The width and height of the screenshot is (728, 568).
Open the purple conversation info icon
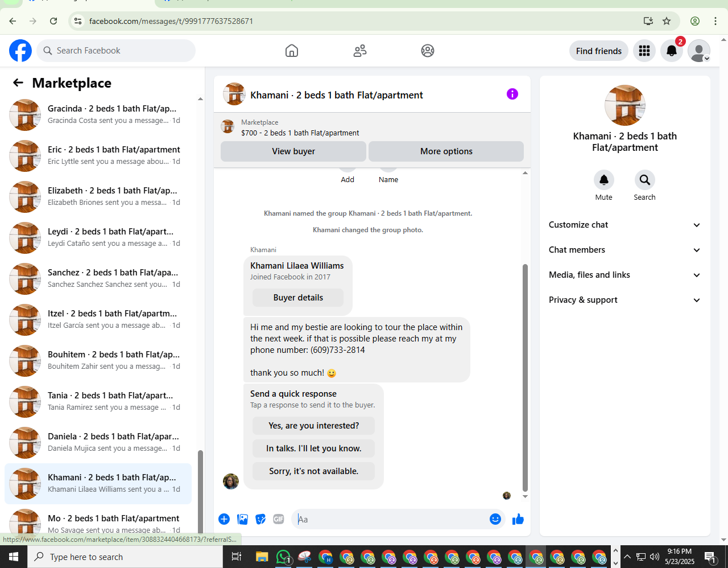512,94
